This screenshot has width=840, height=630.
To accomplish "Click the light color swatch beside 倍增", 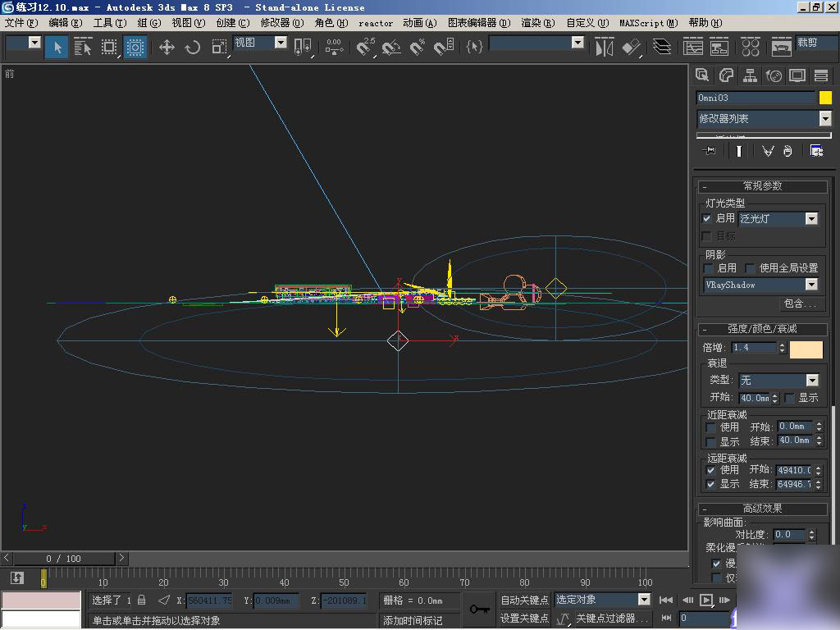I will pyautogui.click(x=806, y=349).
